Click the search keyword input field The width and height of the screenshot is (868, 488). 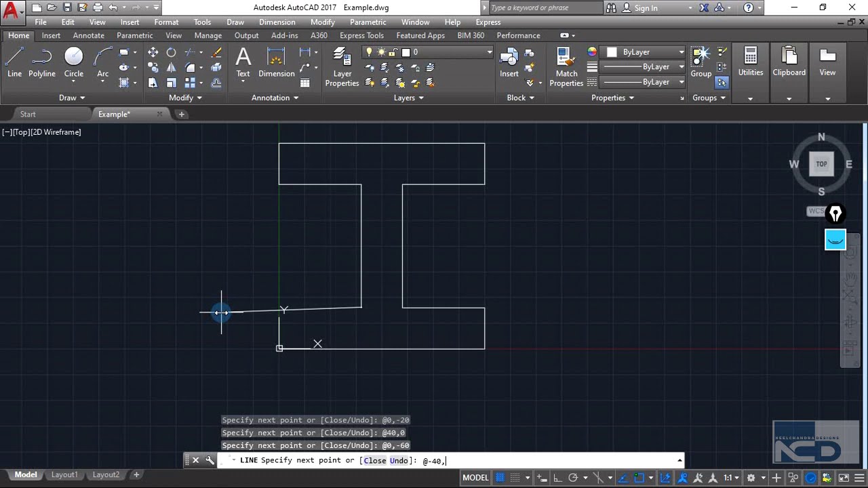(x=544, y=8)
